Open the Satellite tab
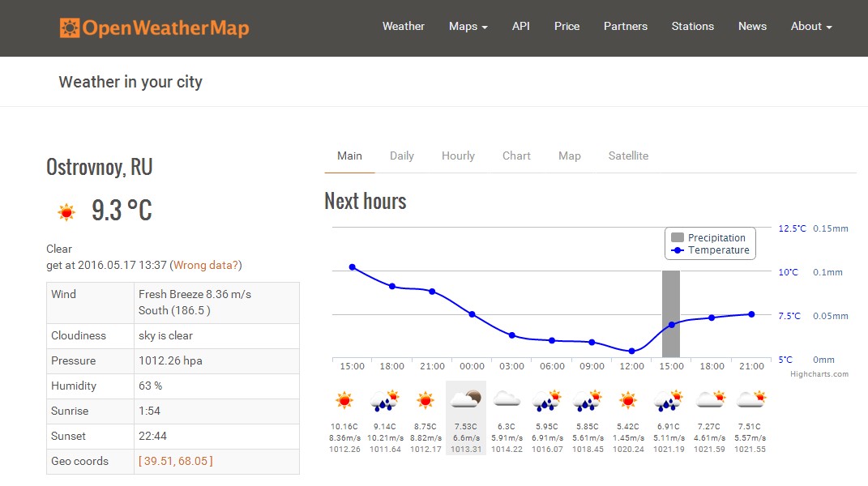The image size is (868, 486). pos(628,156)
